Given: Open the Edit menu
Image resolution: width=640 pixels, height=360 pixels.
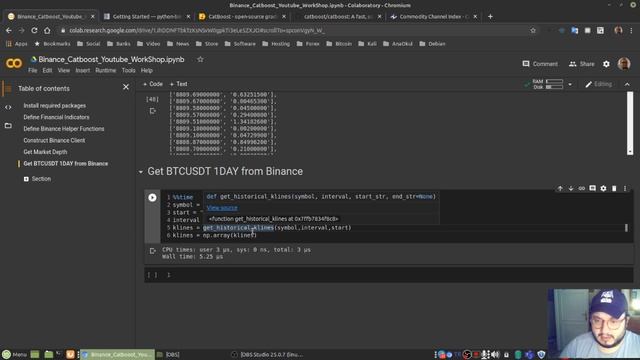Looking at the screenshot, I should [x=47, y=71].
